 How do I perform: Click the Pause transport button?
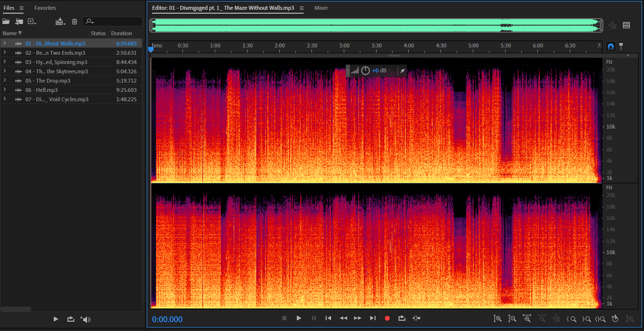[314, 318]
